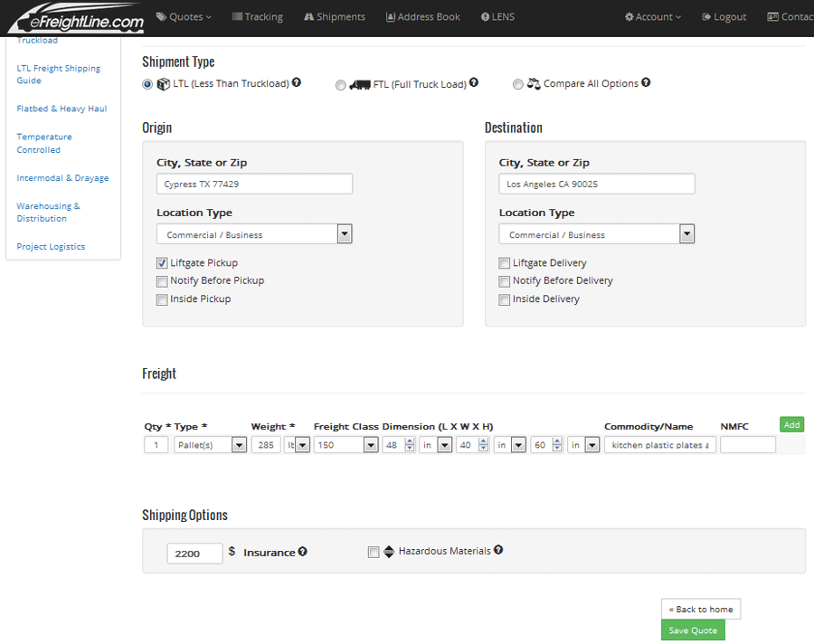Check Inside Pickup option

coord(162,299)
